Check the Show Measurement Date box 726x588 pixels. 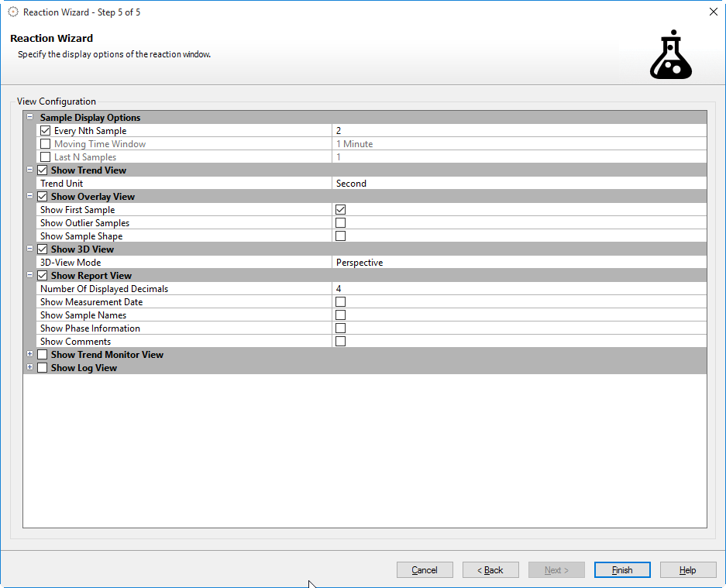pos(340,302)
